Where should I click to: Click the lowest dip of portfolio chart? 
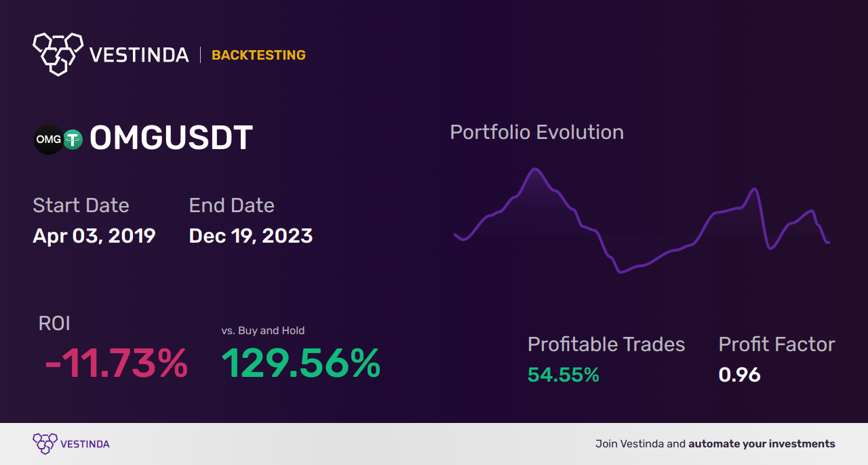(621, 271)
